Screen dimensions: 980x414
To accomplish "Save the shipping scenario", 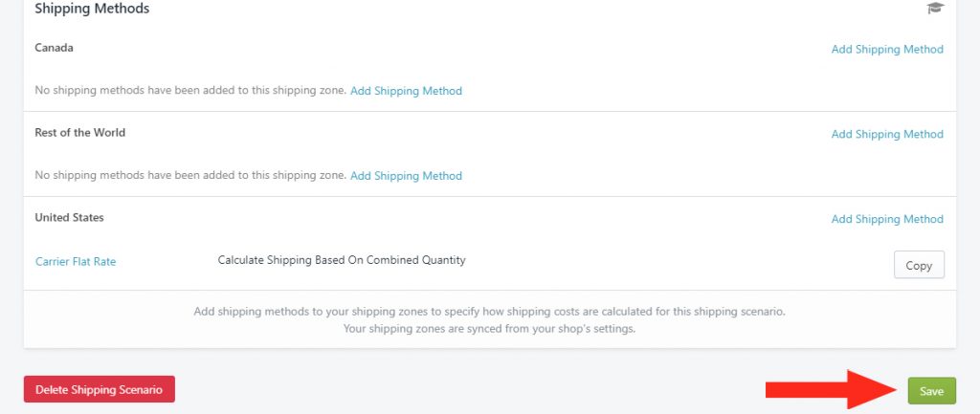I will click(931, 391).
